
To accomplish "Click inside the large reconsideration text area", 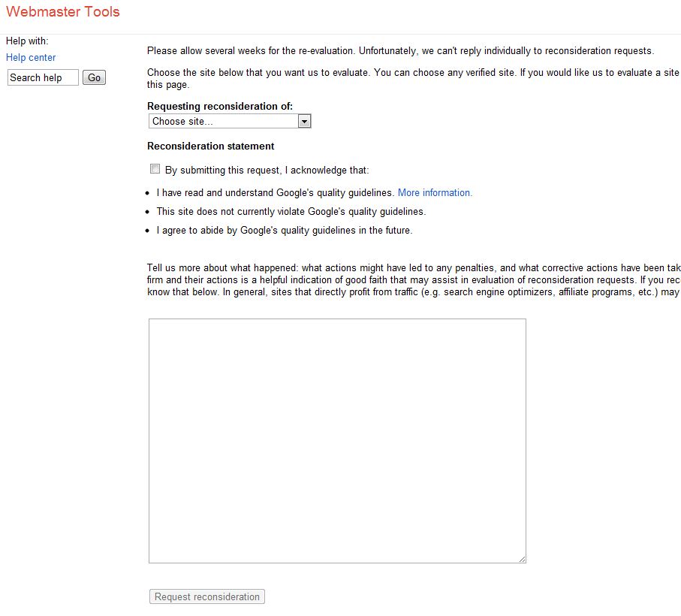I will click(337, 440).
